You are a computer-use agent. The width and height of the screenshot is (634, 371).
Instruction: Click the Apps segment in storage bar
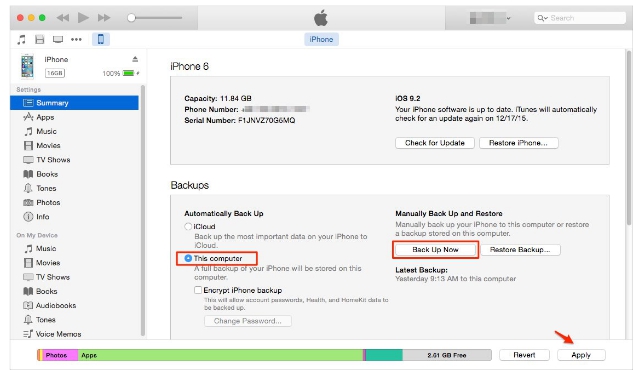[220, 355]
